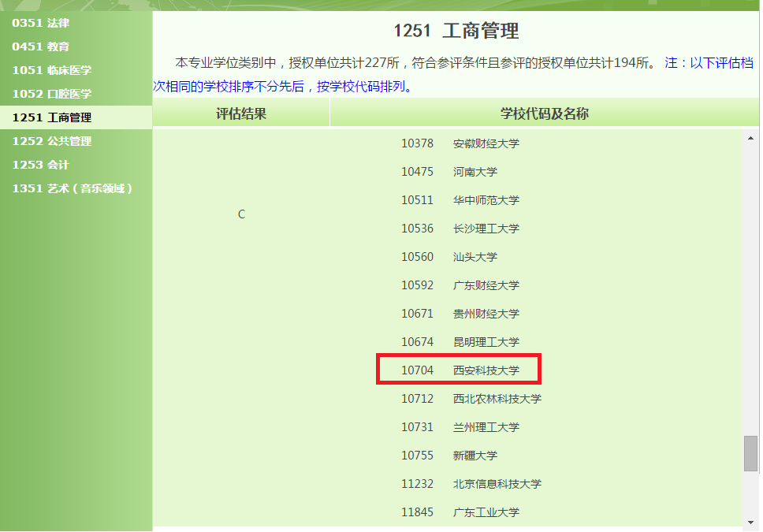Select 1052 口腔医学 in the sidebar
Viewport: 763px width, 532px height.
click(x=52, y=94)
